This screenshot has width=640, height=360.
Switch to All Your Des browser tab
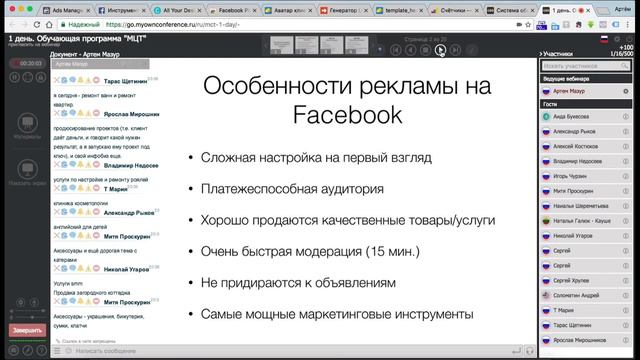pos(178,10)
